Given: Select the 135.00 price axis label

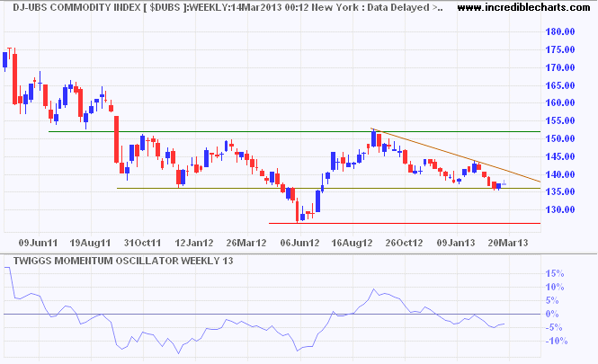Looking at the screenshot, I should [560, 191].
